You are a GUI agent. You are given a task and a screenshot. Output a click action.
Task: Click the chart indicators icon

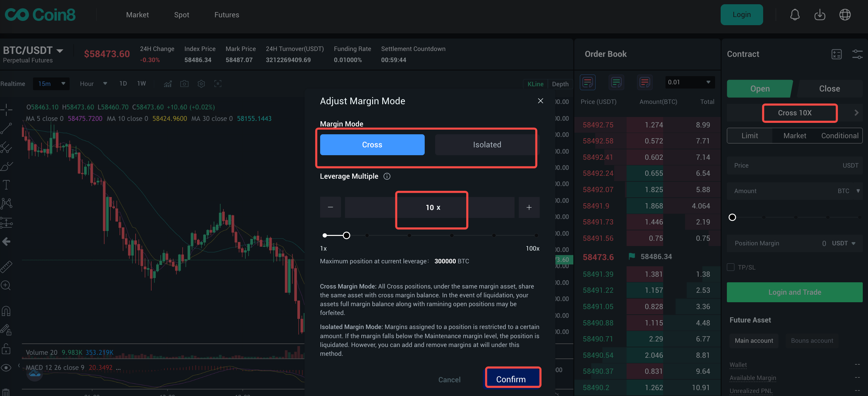point(168,84)
